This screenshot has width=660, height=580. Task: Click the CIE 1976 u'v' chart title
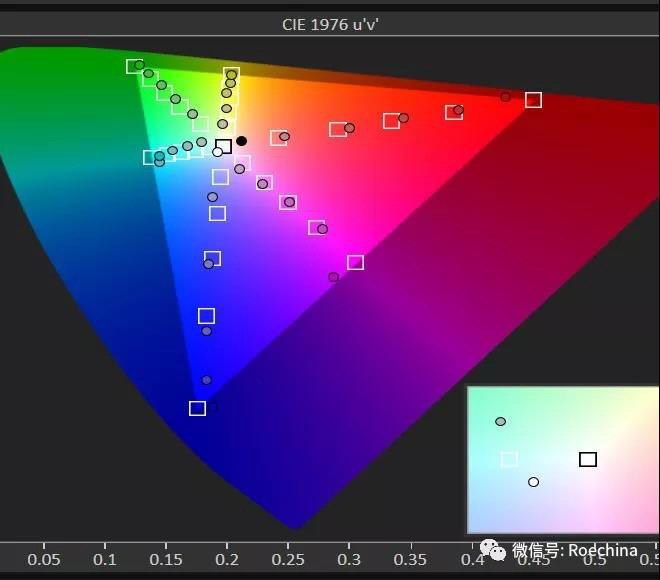330,24
